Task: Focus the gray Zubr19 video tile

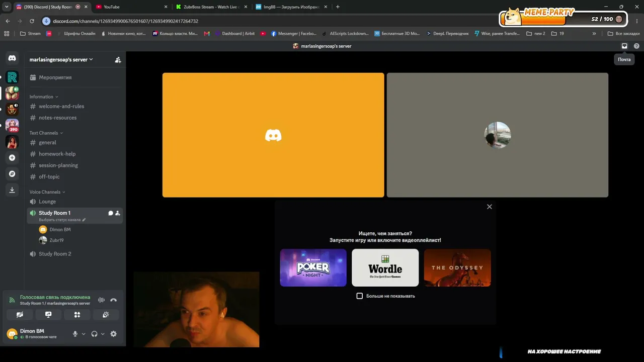Action: (498, 135)
